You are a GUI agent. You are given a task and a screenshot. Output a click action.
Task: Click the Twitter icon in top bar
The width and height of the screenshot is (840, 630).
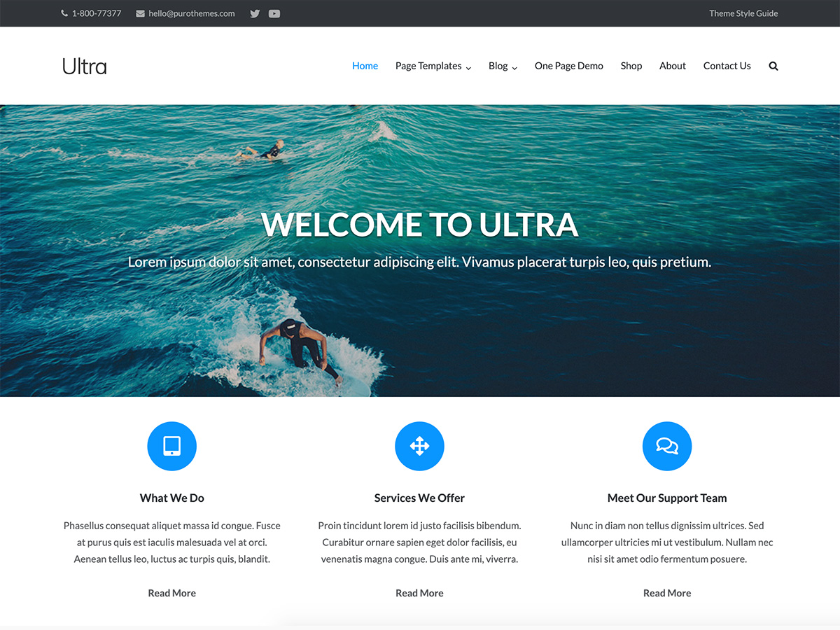pyautogui.click(x=254, y=13)
